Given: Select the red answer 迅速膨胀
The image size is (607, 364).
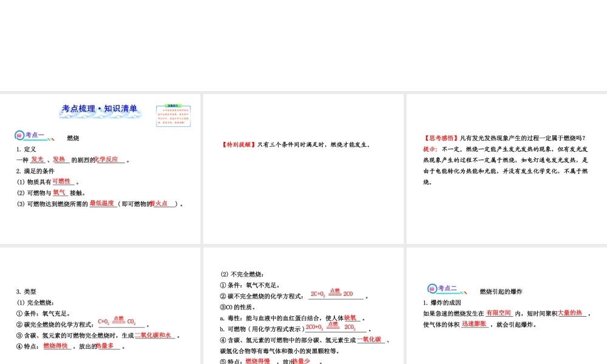Looking at the screenshot, I should 474,324.
